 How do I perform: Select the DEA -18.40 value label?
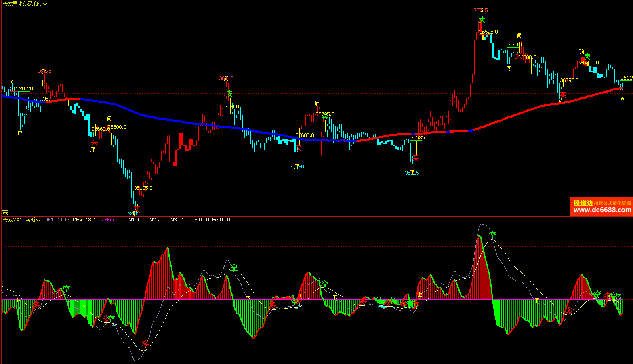coord(85,220)
